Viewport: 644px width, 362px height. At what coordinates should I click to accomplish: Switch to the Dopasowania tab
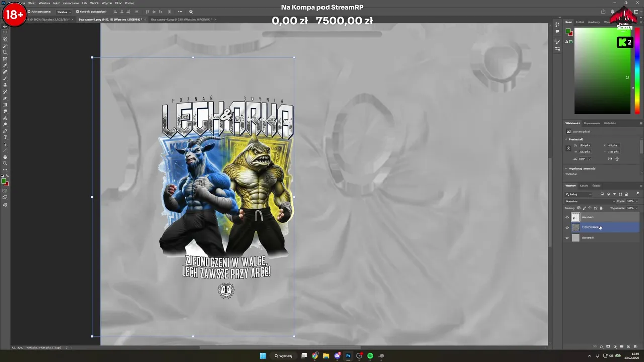(x=592, y=123)
